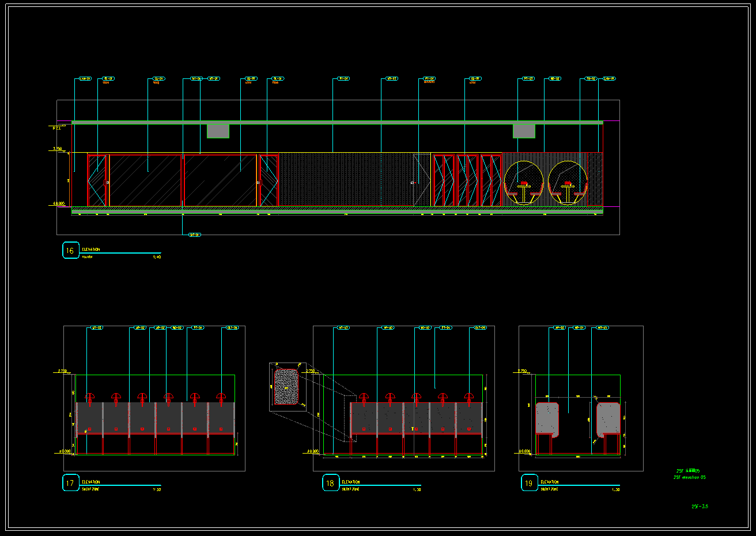Click the rightmost material tag above drawing 16
This screenshot has width=756, height=536.
pyautogui.click(x=609, y=78)
